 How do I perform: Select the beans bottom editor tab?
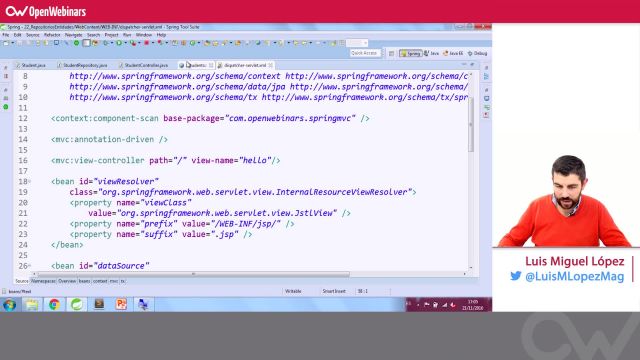pyautogui.click(x=84, y=281)
